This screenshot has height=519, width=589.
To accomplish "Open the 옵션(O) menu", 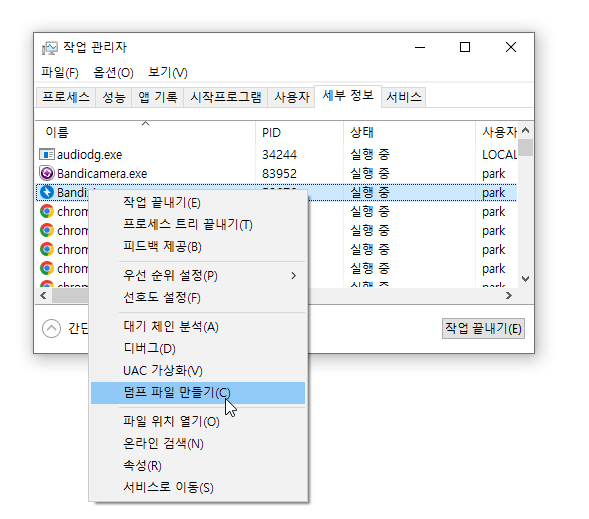I will click(113, 72).
